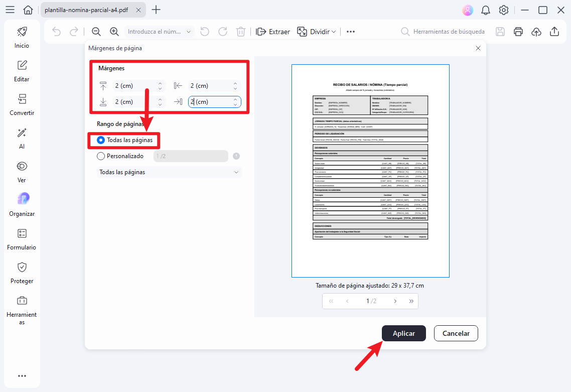Open the Dividir dropdown menu
571x392 pixels.
pos(317,32)
